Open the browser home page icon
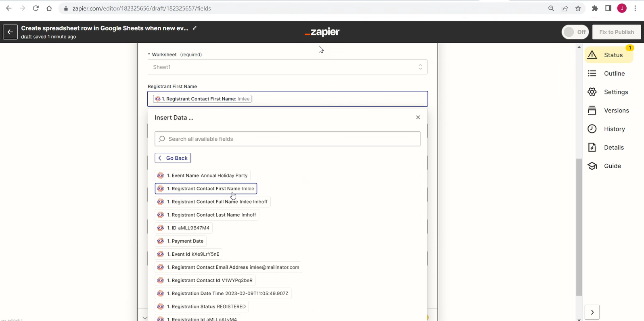 click(49, 8)
